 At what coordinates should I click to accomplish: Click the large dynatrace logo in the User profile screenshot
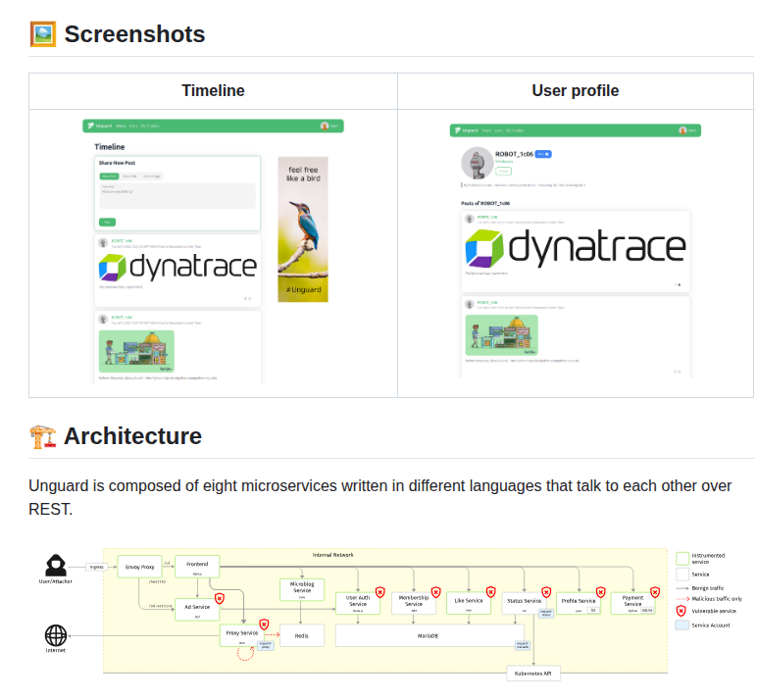tap(576, 248)
